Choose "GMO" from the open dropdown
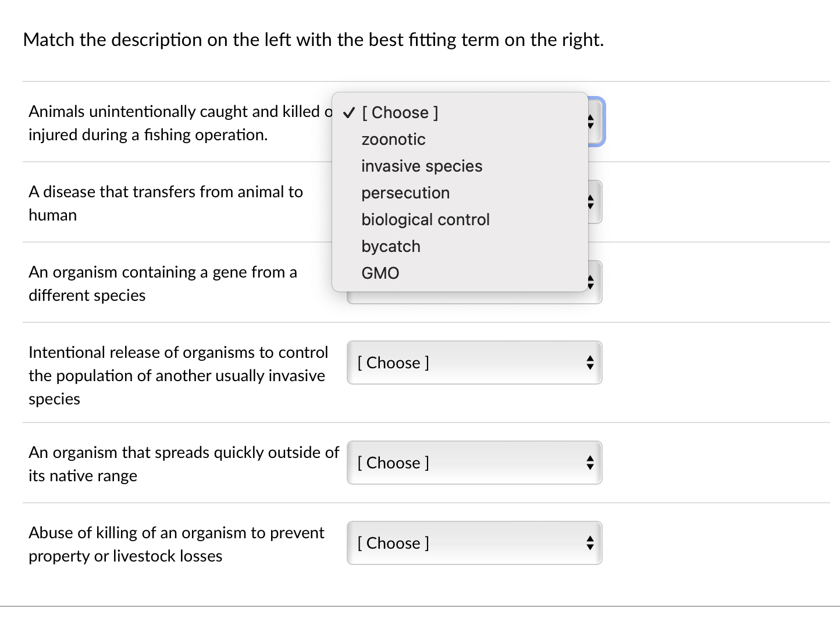 click(x=380, y=273)
